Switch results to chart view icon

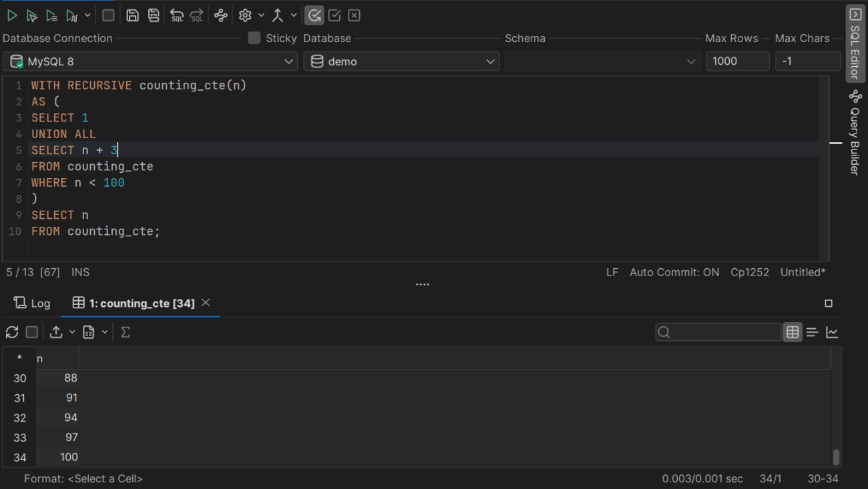pos(832,332)
